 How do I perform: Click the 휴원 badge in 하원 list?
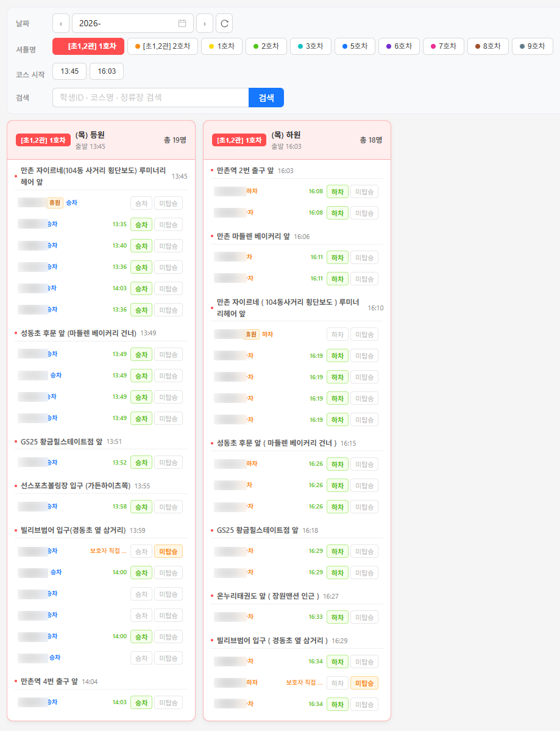(x=252, y=334)
